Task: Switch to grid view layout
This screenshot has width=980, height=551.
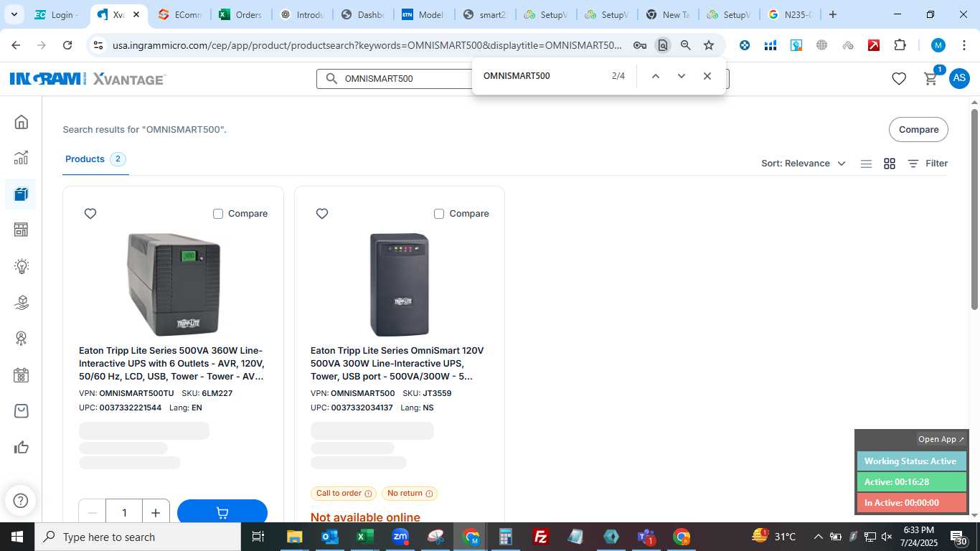Action: 890,164
